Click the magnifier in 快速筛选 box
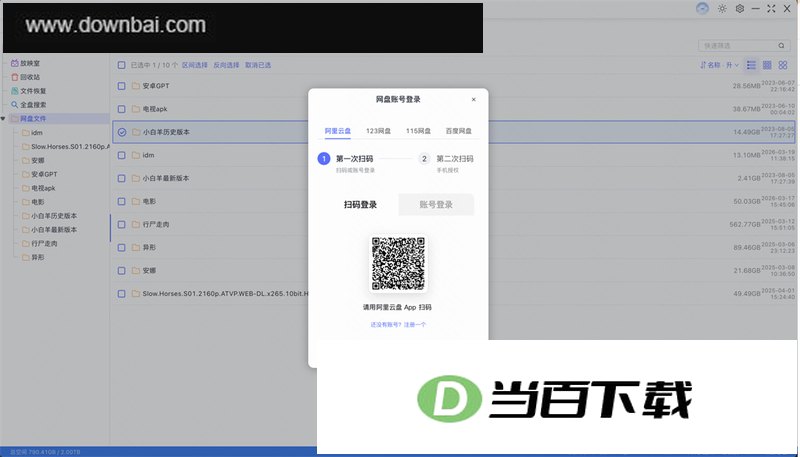The width and height of the screenshot is (800, 457). [781, 45]
